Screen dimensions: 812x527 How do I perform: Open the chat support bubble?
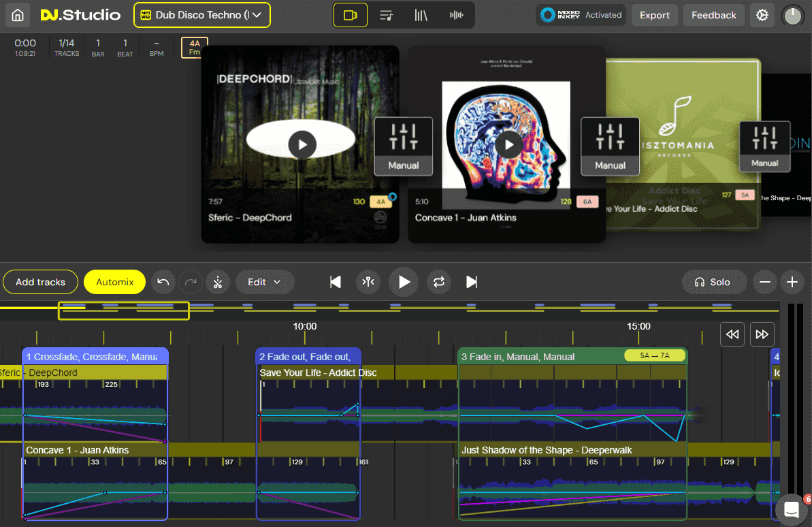791,509
